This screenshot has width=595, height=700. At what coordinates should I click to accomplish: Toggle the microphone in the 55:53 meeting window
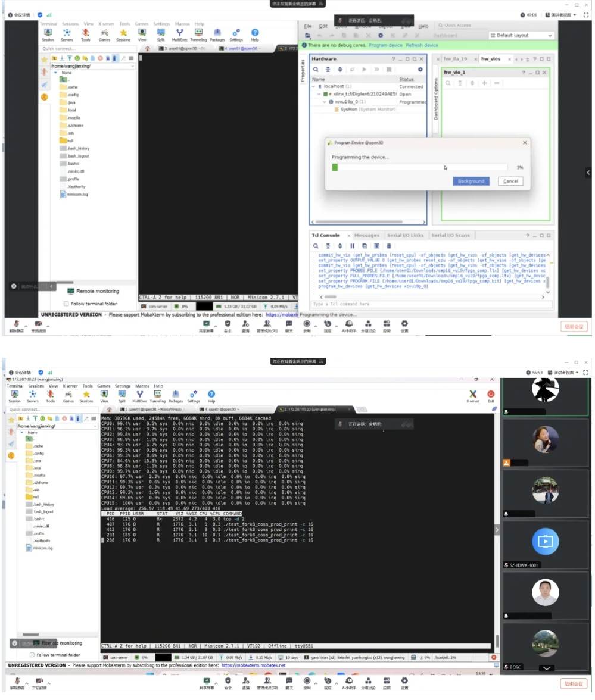17,683
